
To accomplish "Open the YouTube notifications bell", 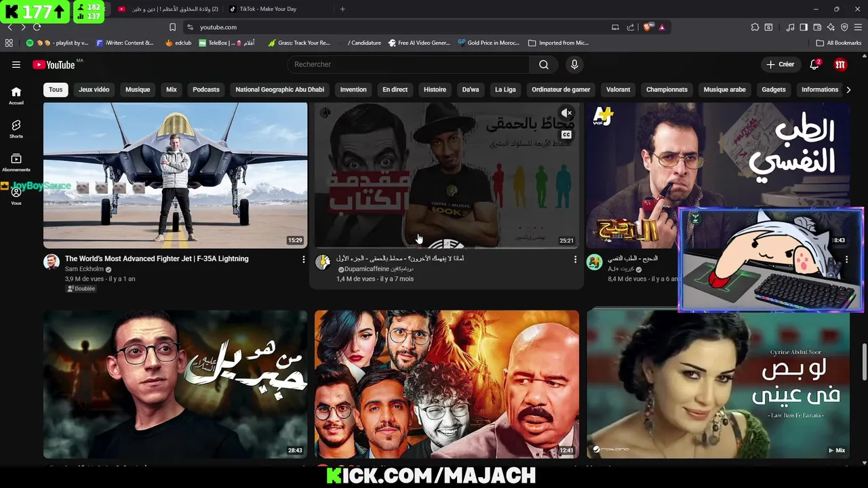I will (x=814, y=64).
